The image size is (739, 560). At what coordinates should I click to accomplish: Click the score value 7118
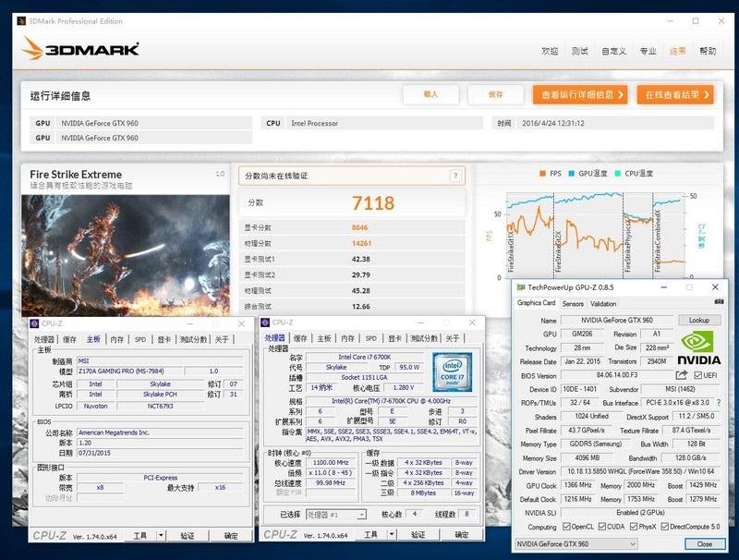pos(373,203)
